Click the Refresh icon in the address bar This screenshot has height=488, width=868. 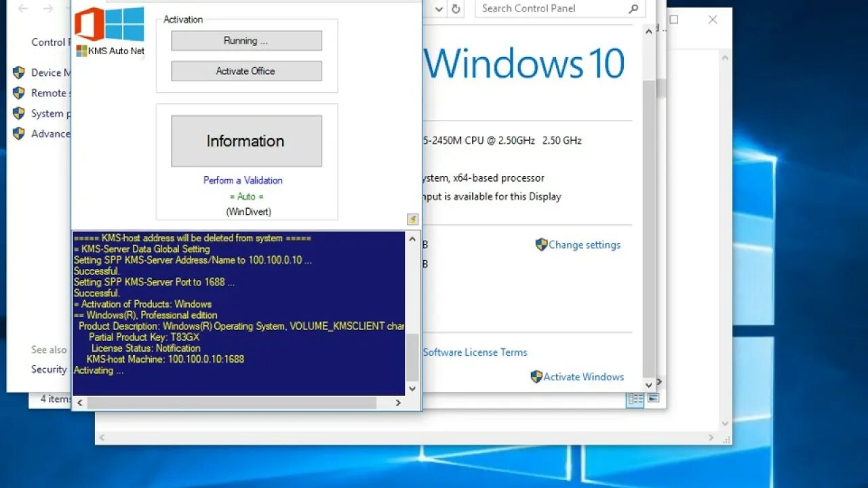coord(456,9)
